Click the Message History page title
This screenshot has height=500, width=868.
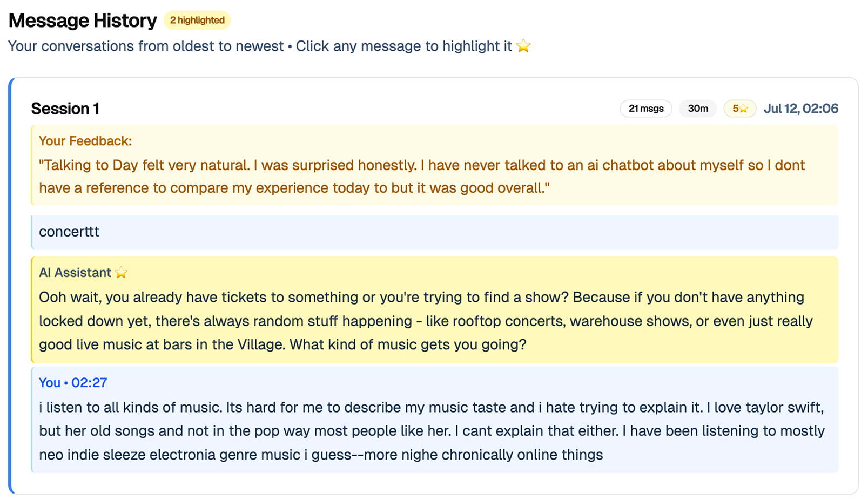tap(83, 21)
